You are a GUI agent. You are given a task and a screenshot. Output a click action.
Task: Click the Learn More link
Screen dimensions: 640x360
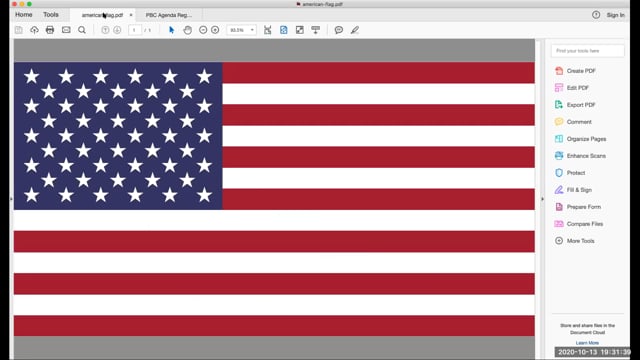click(x=587, y=343)
